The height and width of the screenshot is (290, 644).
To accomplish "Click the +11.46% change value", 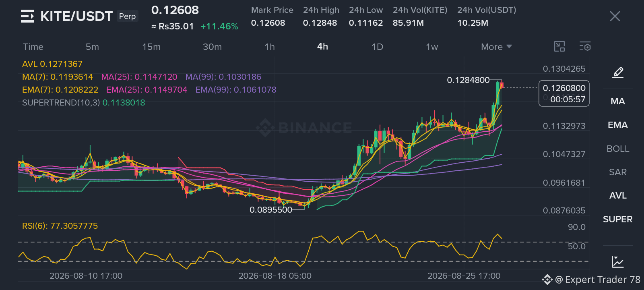I will (219, 27).
